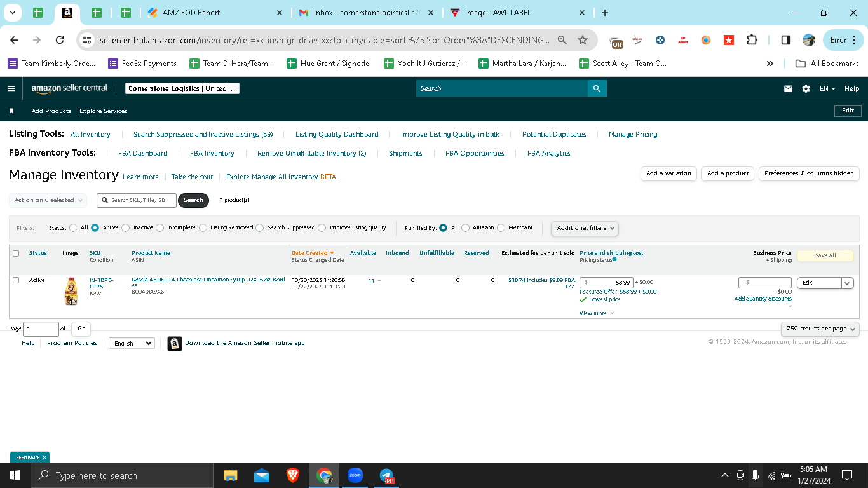Click the Nestle ABUELITA product thumbnail
Viewport: 868px width, 488px height.
point(71,292)
